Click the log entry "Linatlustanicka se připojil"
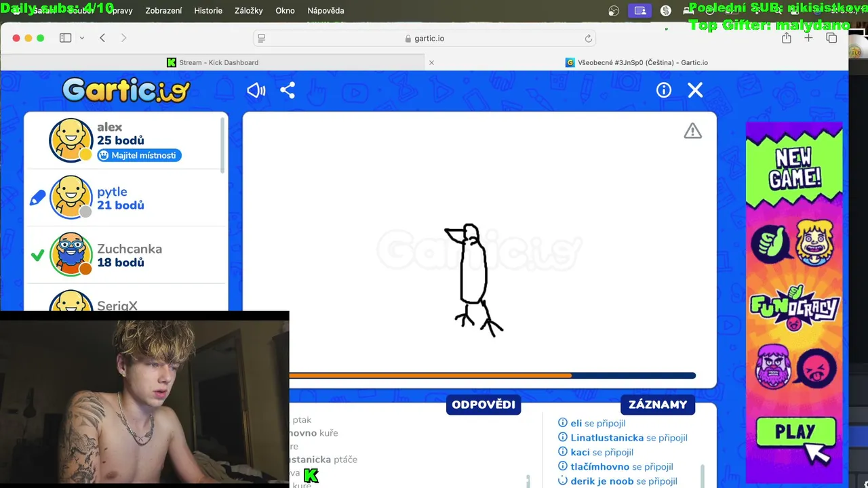This screenshot has width=868, height=488. pyautogui.click(x=629, y=438)
